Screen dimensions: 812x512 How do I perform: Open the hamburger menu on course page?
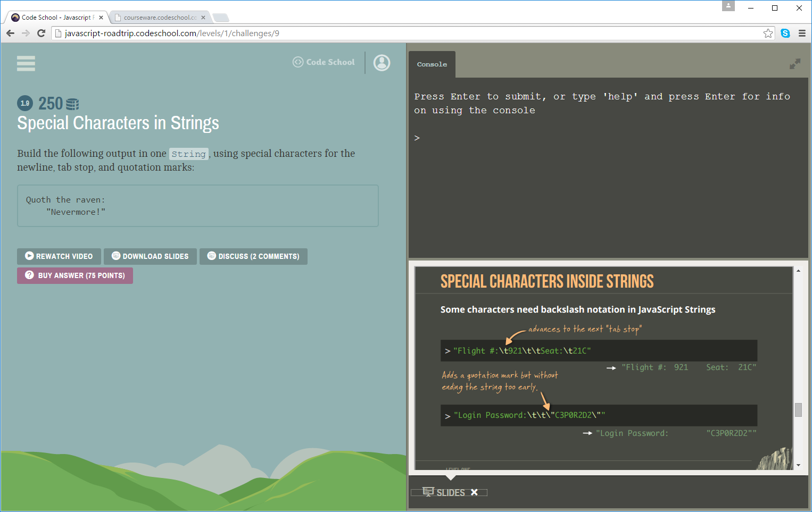click(x=26, y=63)
